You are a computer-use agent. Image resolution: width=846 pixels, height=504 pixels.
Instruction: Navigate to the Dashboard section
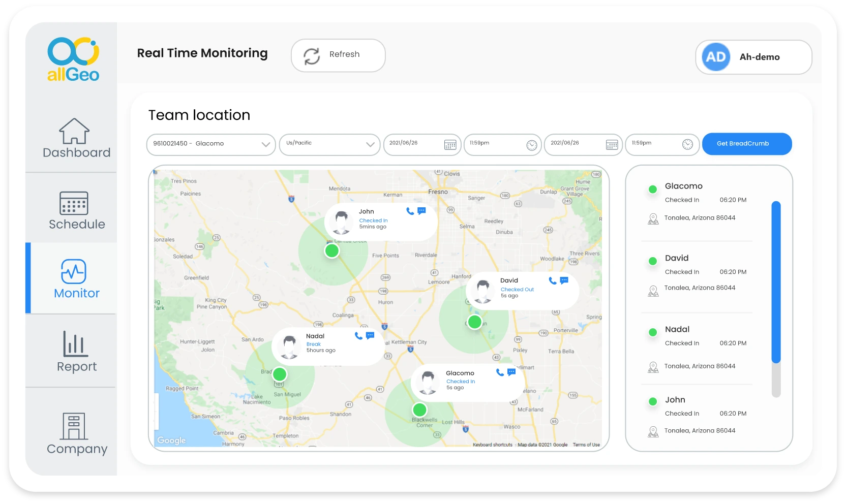click(x=77, y=151)
